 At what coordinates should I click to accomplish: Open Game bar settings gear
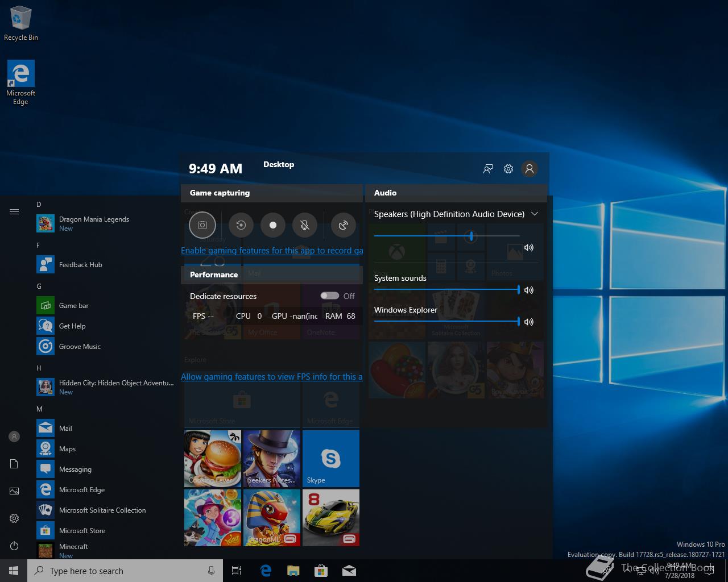[x=508, y=169]
